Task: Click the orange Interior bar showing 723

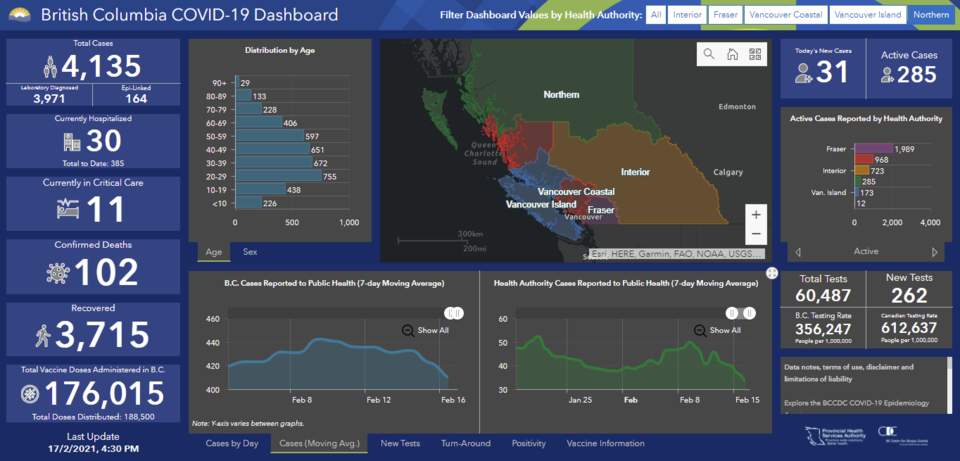Action: point(862,170)
